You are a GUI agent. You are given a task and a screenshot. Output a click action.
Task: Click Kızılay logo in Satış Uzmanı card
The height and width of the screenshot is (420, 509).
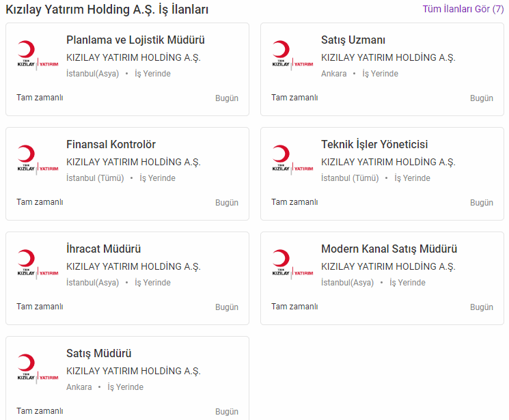pyautogui.click(x=292, y=55)
